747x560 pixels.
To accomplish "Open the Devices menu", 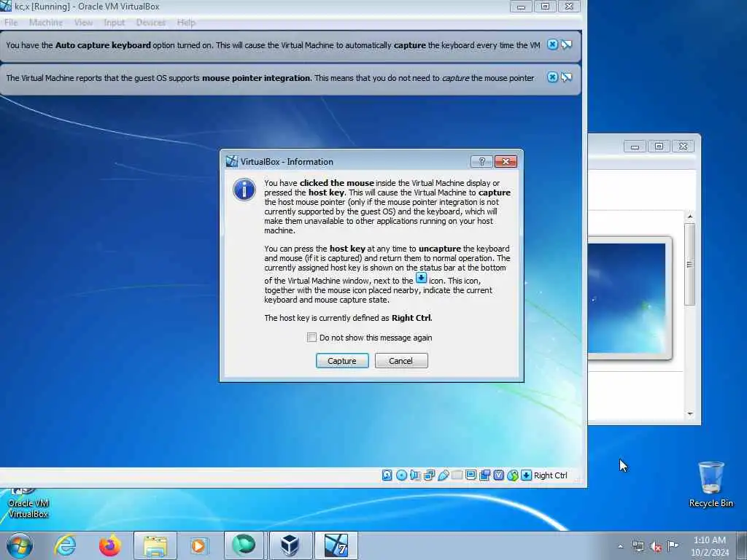I will click(150, 23).
